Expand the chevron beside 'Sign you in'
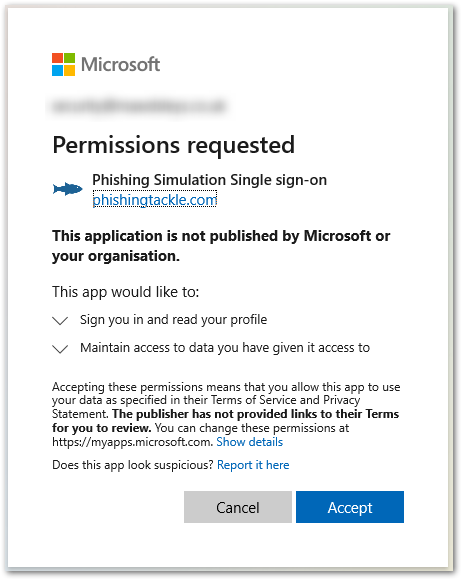Image resolution: width=462 pixels, height=580 pixels. [60, 321]
